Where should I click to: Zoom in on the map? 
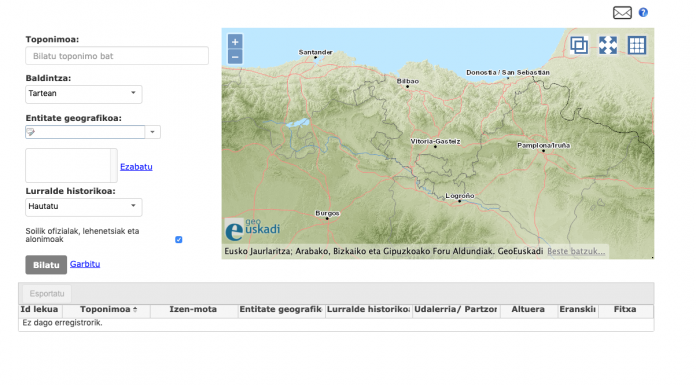point(235,42)
